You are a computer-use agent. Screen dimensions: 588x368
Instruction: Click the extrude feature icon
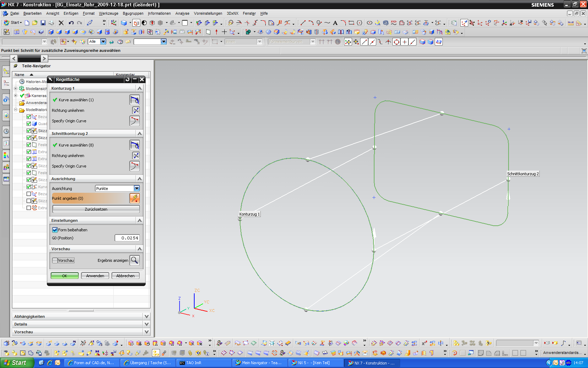(16, 32)
